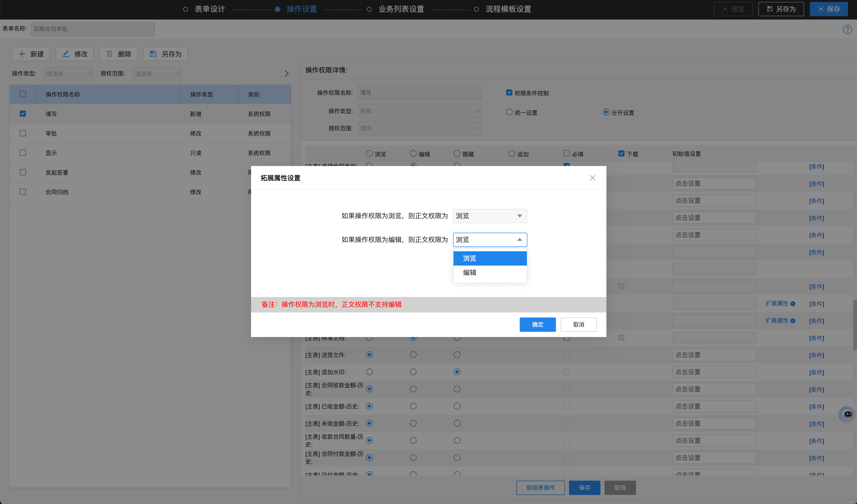Image resolution: width=857 pixels, height=504 pixels.
Task: Open the 授权范围 filter dropdown
Action: 157,74
